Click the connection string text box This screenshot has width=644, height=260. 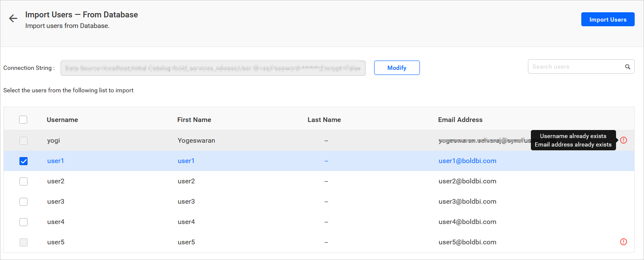pos(213,68)
